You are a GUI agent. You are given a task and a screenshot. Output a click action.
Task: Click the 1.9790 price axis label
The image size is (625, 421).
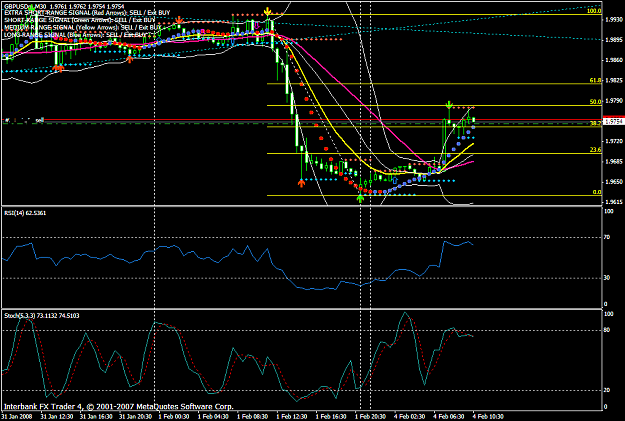point(614,101)
